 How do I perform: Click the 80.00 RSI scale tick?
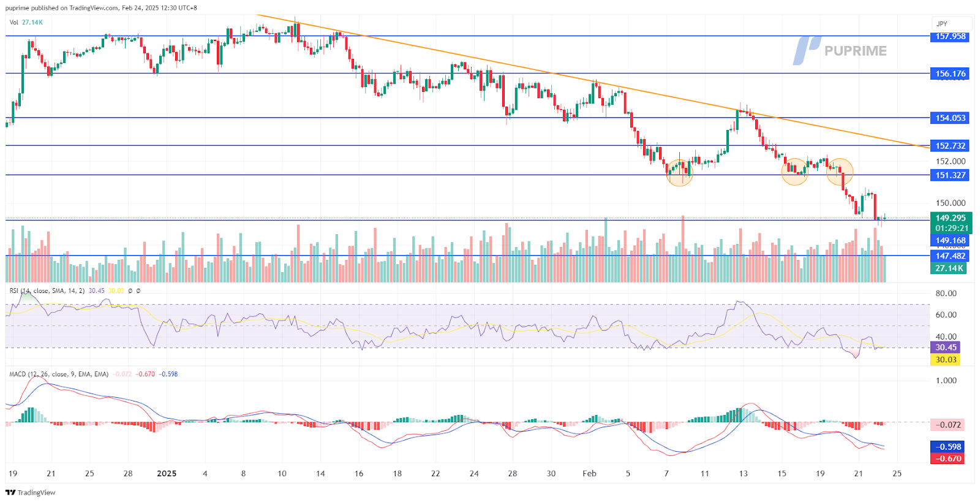point(946,293)
